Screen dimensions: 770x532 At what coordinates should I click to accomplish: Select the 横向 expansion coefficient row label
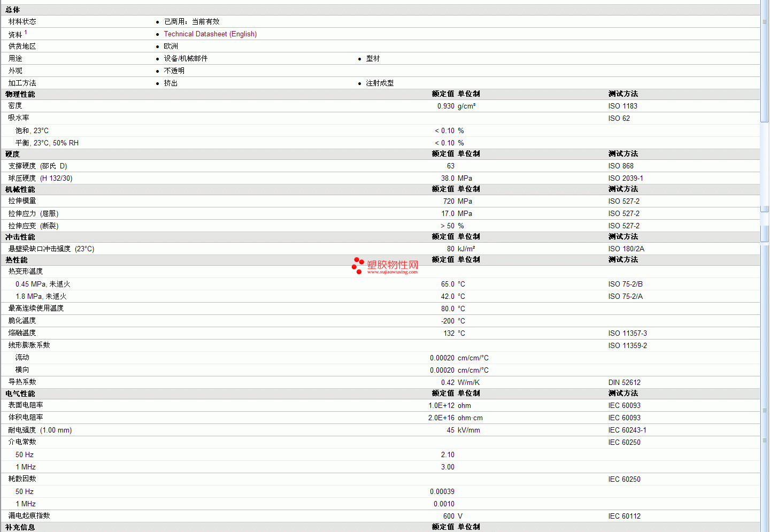[22, 369]
